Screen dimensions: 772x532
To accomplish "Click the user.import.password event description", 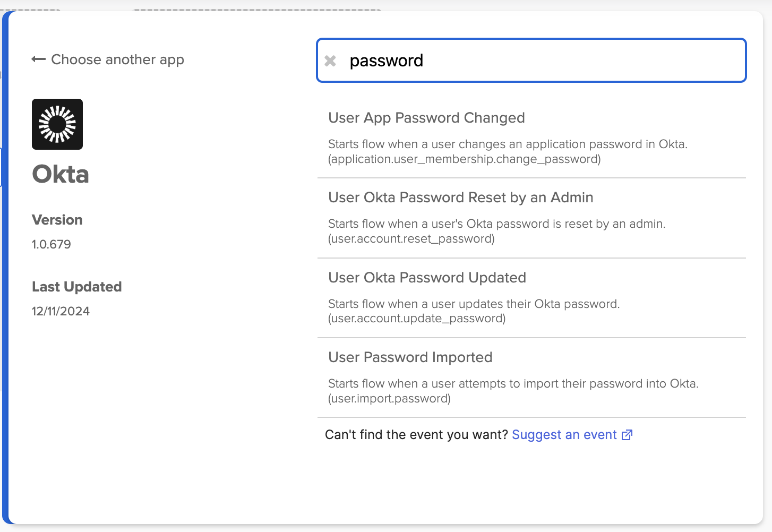I will (390, 398).
